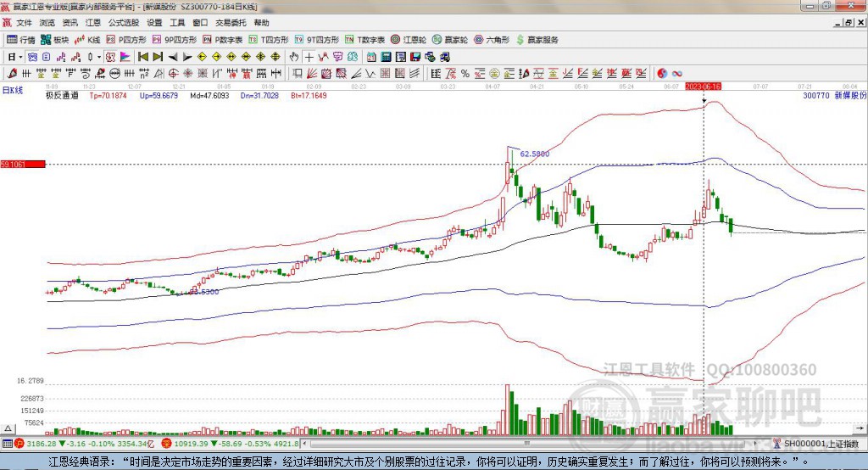This screenshot has width=868, height=470.
Task: Open the 交易委托 menu
Action: (231, 23)
